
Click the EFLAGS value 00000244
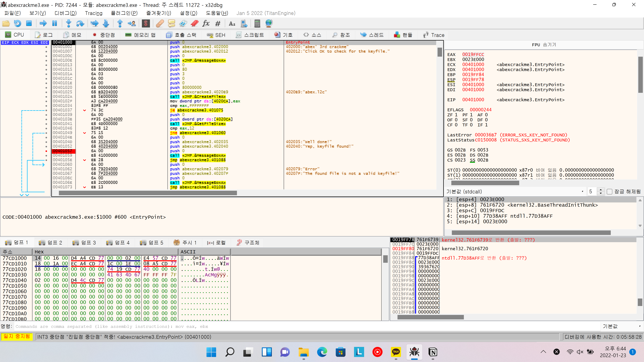pyautogui.click(x=480, y=110)
